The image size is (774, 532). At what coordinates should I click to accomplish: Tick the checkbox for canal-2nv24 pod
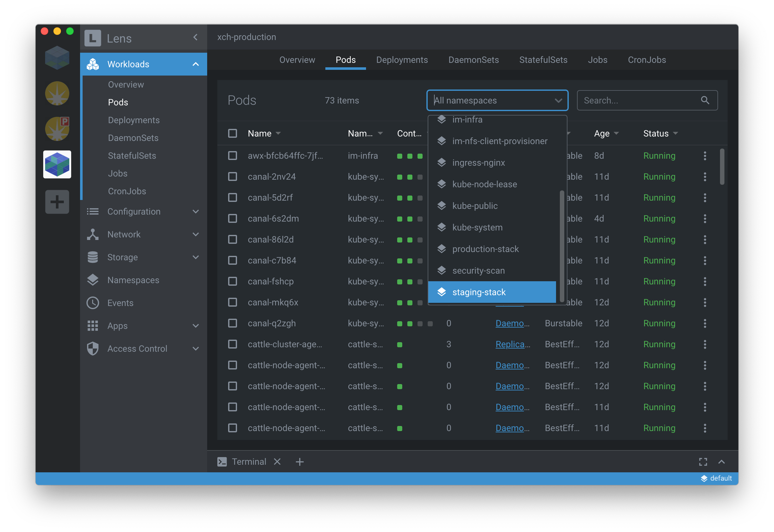pyautogui.click(x=232, y=177)
